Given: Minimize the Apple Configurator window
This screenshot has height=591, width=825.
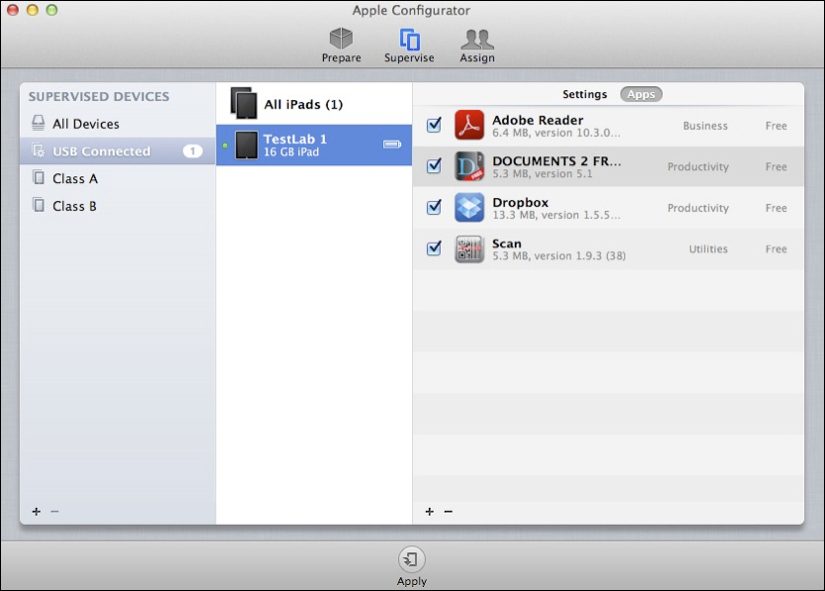Looking at the screenshot, I should (x=32, y=9).
